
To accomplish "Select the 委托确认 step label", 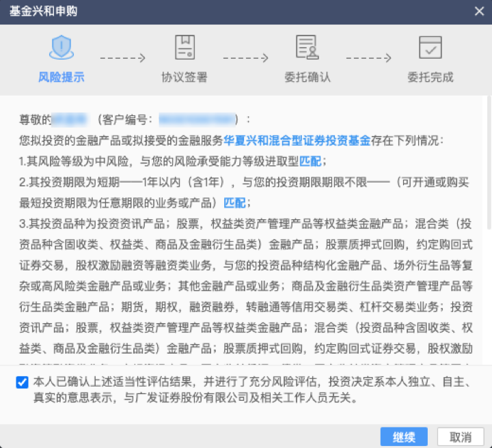I will (307, 77).
